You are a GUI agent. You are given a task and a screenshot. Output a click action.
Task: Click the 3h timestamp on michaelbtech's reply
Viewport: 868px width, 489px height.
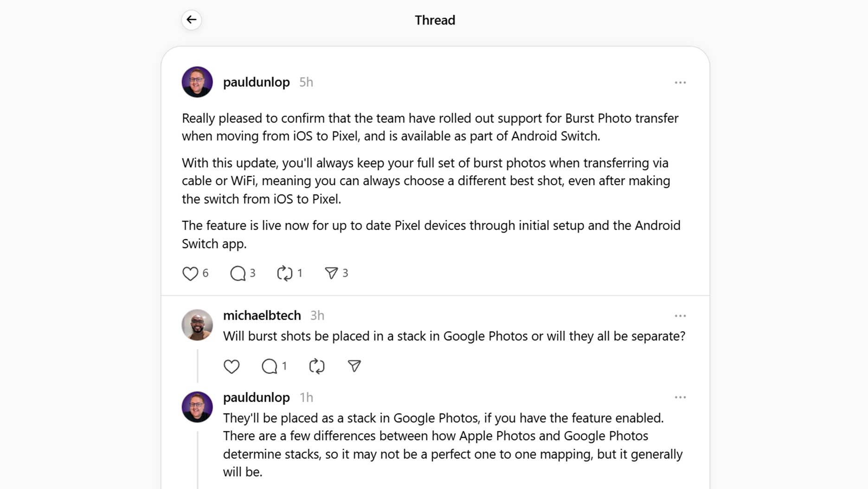(x=317, y=316)
